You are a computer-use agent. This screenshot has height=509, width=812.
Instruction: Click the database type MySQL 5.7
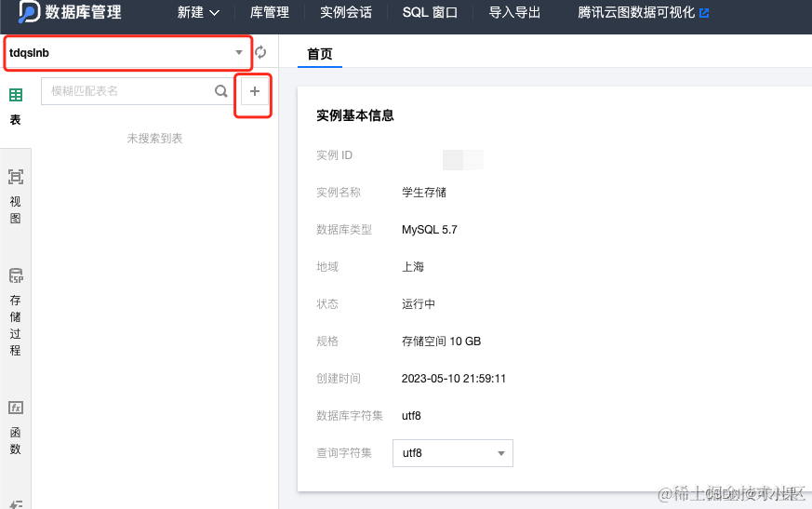[x=430, y=230]
